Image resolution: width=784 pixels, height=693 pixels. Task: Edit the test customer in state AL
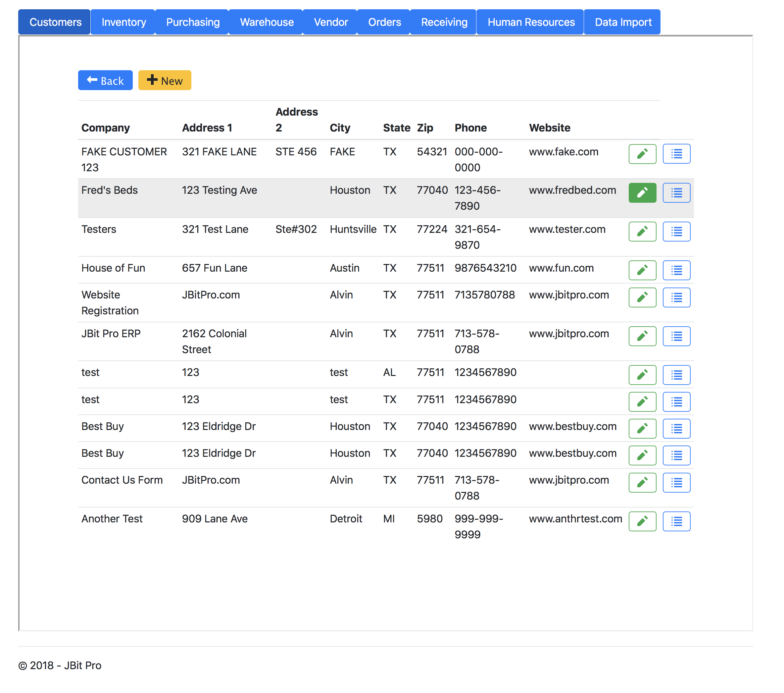[x=643, y=375]
